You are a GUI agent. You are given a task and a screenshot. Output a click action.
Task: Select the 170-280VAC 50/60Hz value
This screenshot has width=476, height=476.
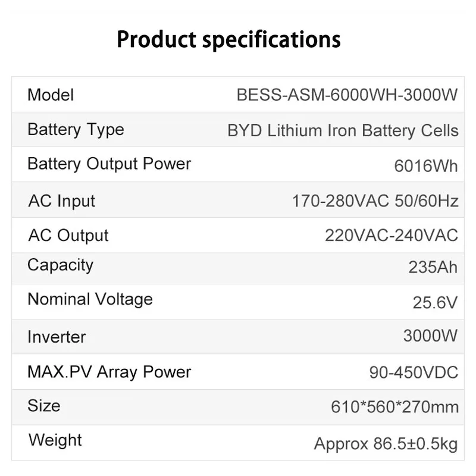click(x=375, y=201)
